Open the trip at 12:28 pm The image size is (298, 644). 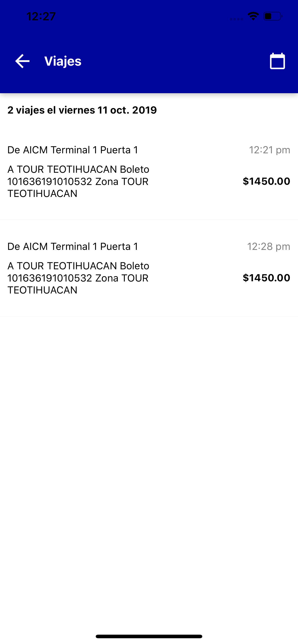(x=149, y=268)
